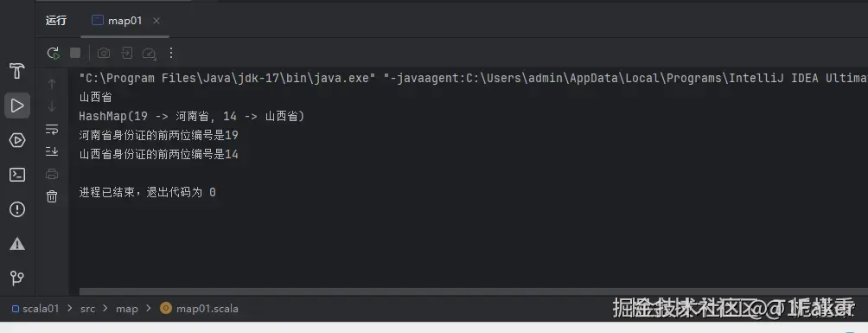Click the line ending with 编号是14
This screenshot has width=868, height=333.
point(159,154)
